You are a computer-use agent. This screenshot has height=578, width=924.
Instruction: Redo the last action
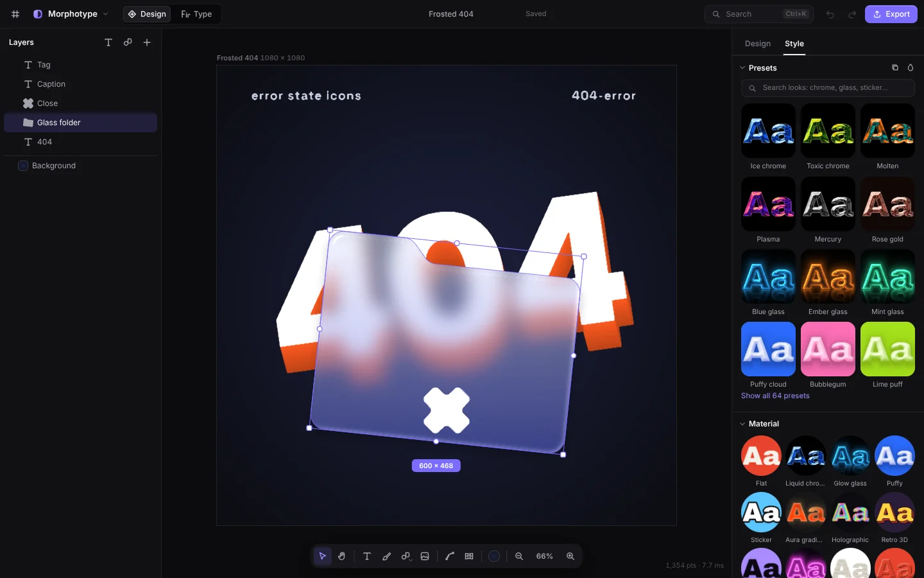tap(852, 14)
